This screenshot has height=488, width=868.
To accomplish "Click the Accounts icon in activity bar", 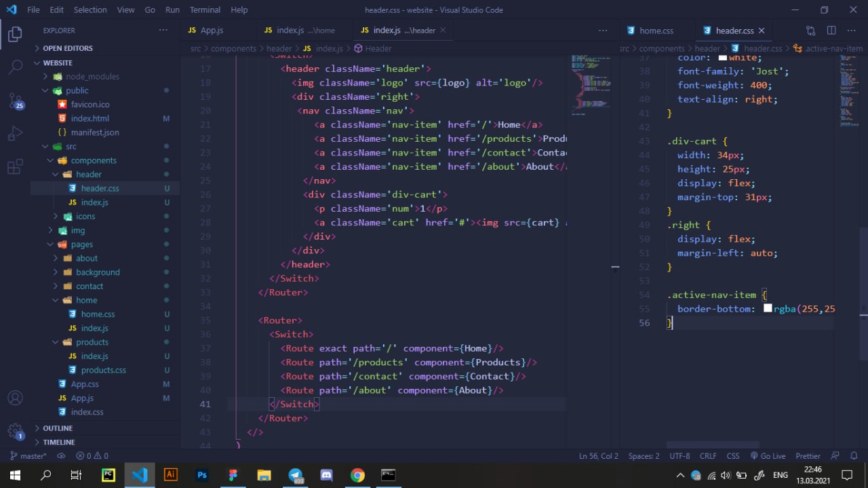I will [15, 398].
